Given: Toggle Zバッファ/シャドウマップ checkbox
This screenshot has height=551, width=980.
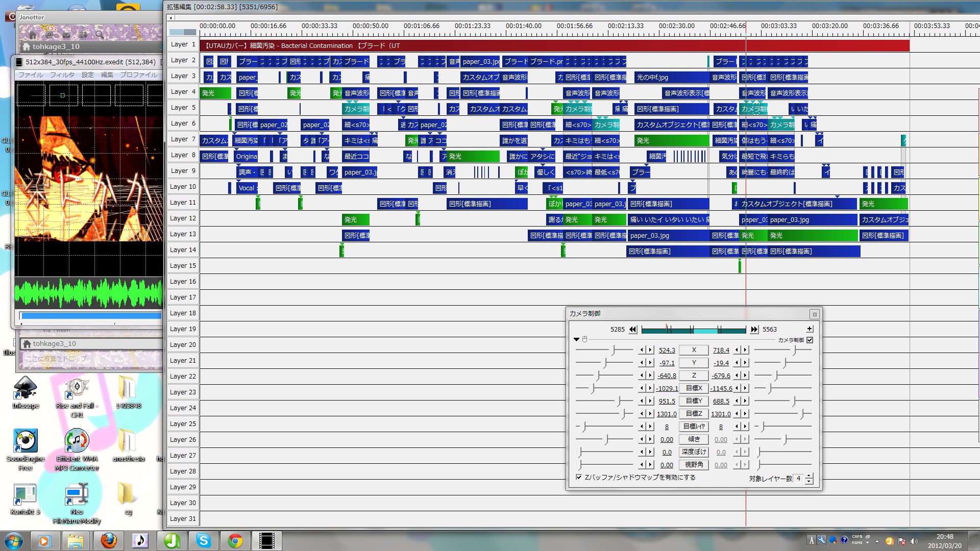Looking at the screenshot, I should 579,478.
